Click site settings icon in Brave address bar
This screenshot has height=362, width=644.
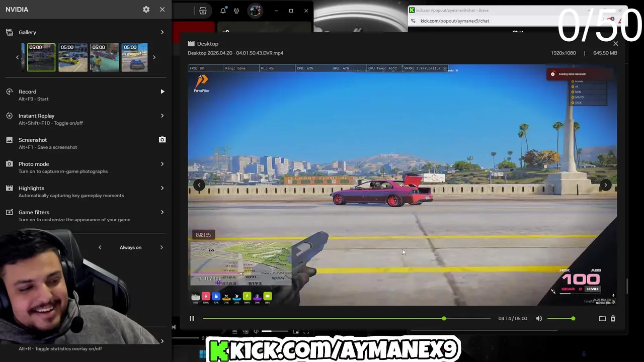[413, 21]
